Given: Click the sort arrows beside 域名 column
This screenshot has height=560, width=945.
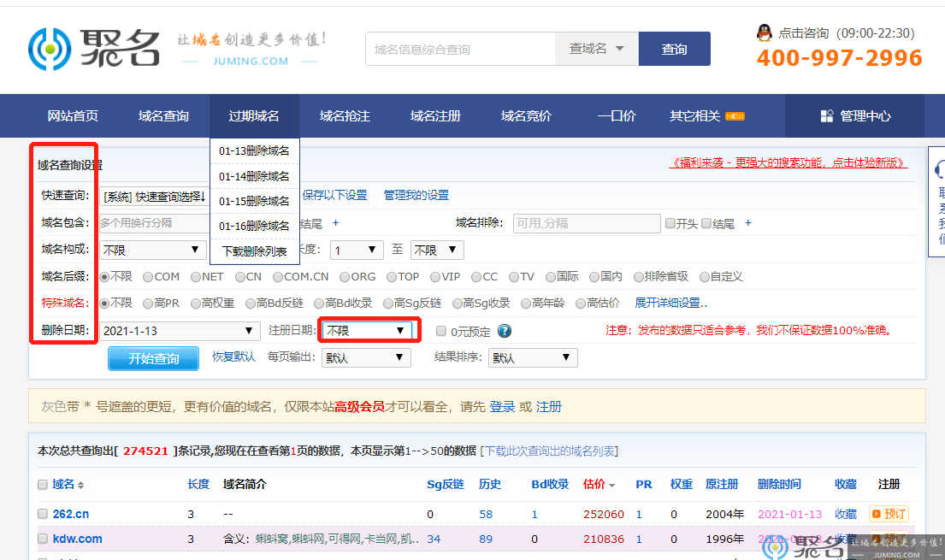Looking at the screenshot, I should click(x=80, y=486).
